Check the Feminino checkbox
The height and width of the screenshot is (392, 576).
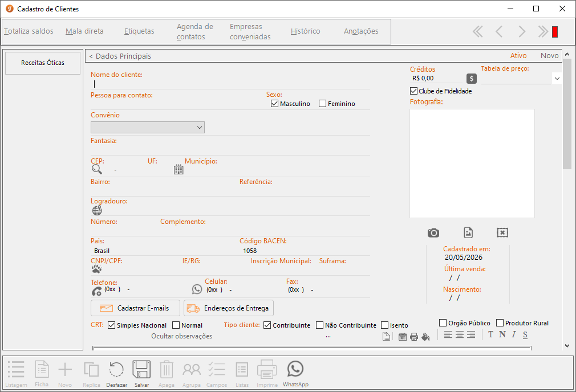322,104
